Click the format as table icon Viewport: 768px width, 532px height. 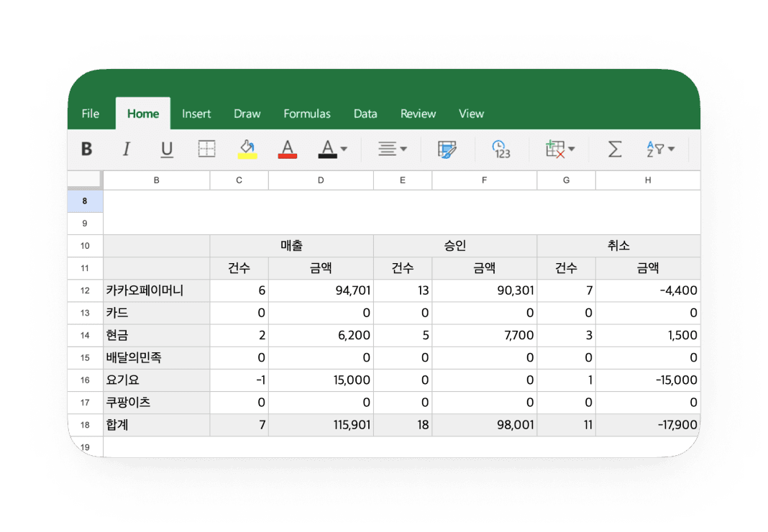click(447, 149)
